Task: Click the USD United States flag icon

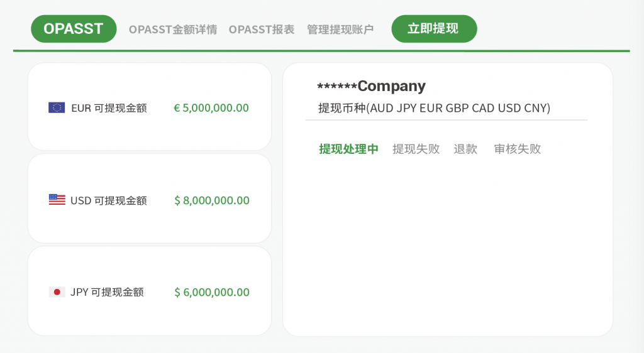Action: 57,200
